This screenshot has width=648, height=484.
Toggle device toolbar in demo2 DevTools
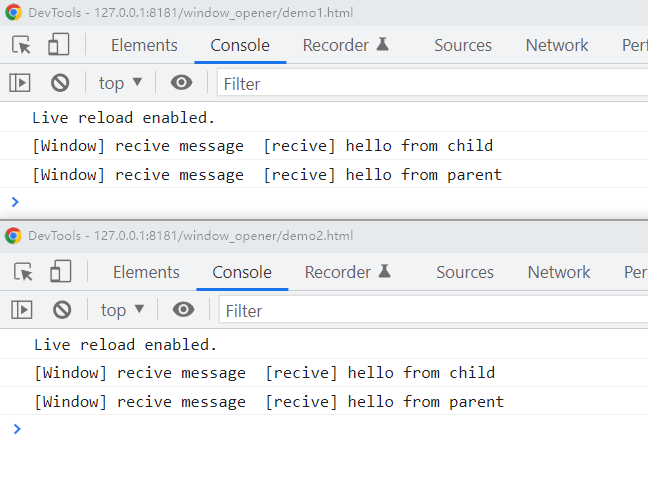(x=61, y=272)
